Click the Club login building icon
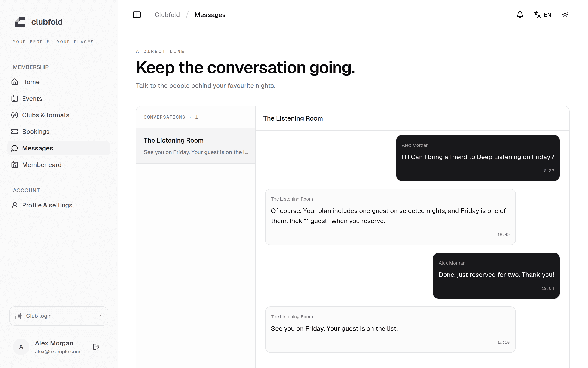Screen dimensions: 588x368 coord(19,316)
